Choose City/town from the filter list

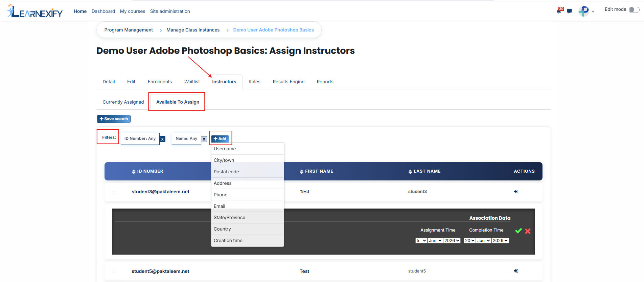coord(248,160)
